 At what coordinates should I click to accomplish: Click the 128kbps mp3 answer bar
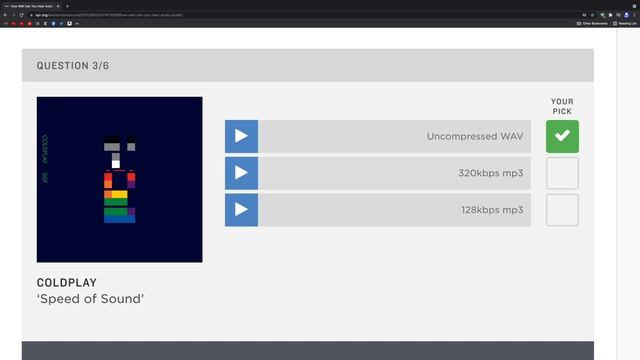tap(394, 210)
